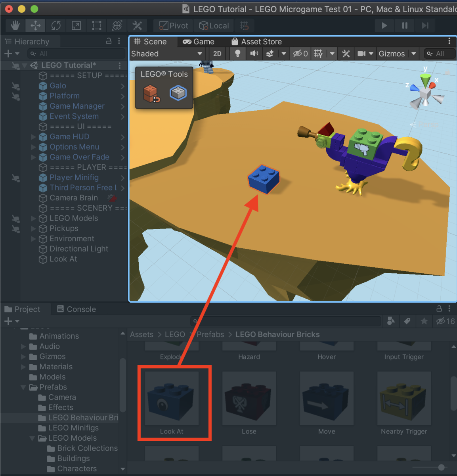Start Play mode
This screenshot has width=457, height=476.
pyautogui.click(x=384, y=25)
